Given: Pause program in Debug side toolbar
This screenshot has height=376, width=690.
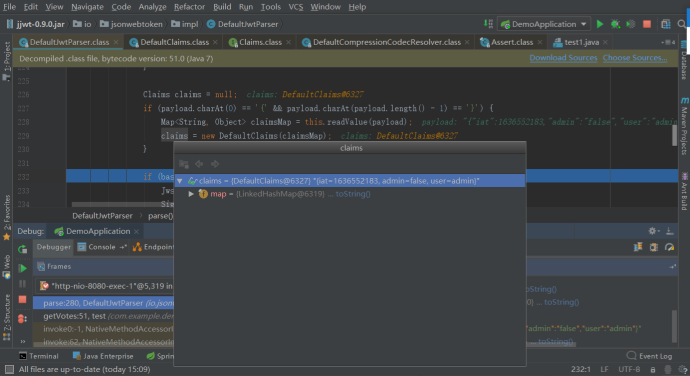Looking at the screenshot, I should pyautogui.click(x=22, y=284).
